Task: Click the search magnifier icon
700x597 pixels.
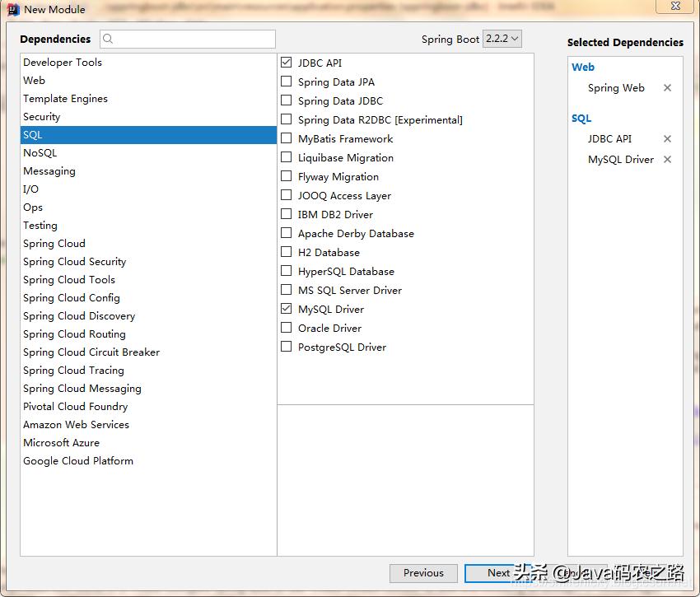Action: tap(109, 40)
